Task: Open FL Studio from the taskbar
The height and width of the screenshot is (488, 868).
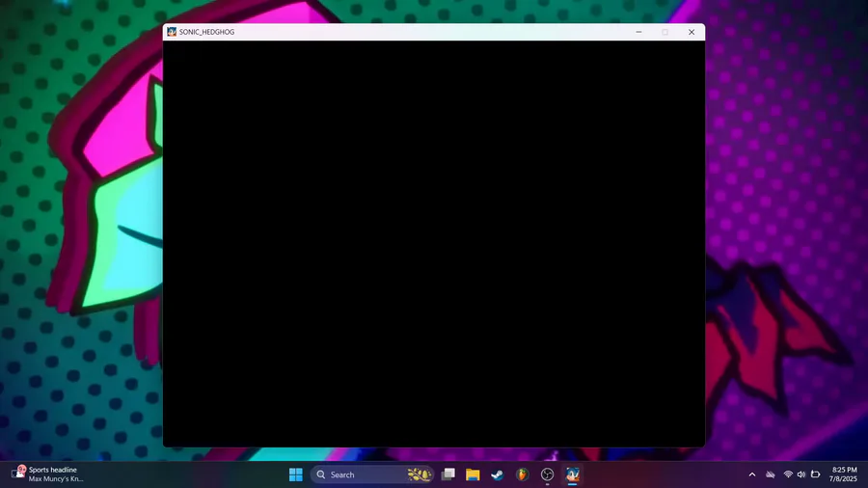Action: click(522, 474)
